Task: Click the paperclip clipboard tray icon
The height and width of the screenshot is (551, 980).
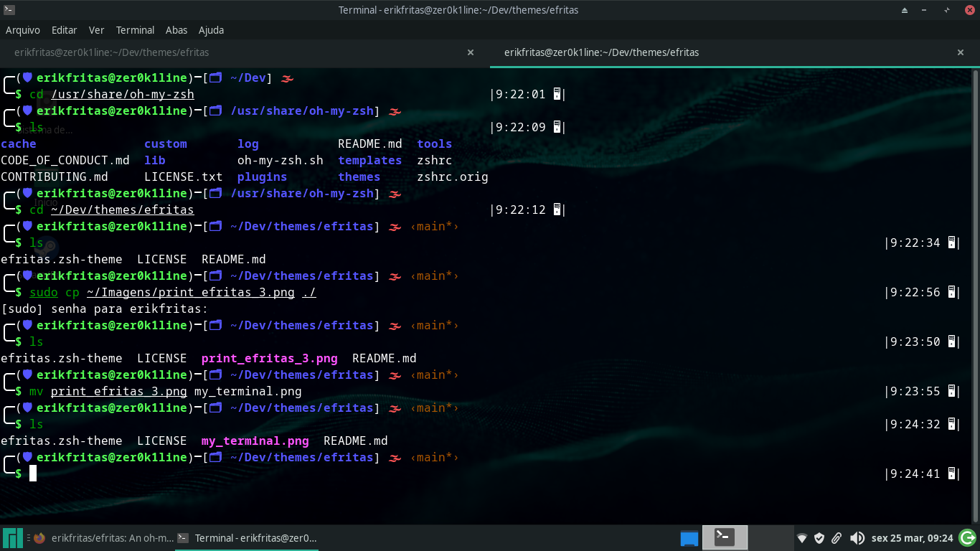Action: [x=837, y=538]
